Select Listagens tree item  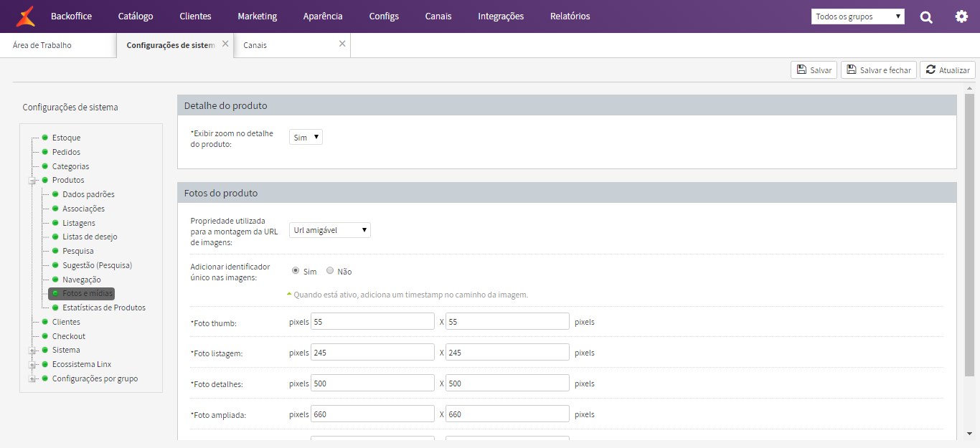(79, 223)
